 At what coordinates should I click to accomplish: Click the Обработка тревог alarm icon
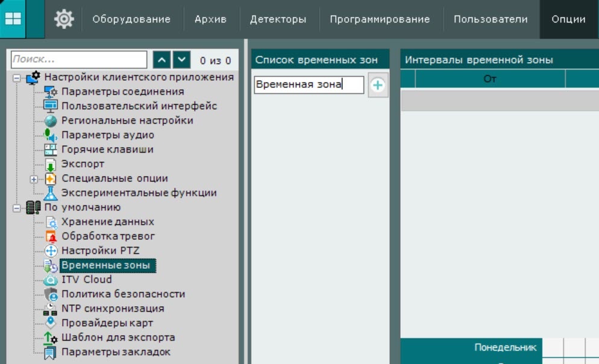[51, 236]
